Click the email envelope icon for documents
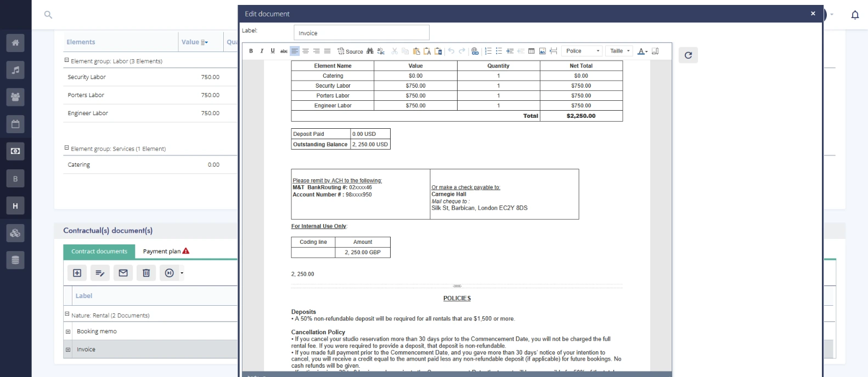The height and width of the screenshot is (377, 868). click(123, 273)
